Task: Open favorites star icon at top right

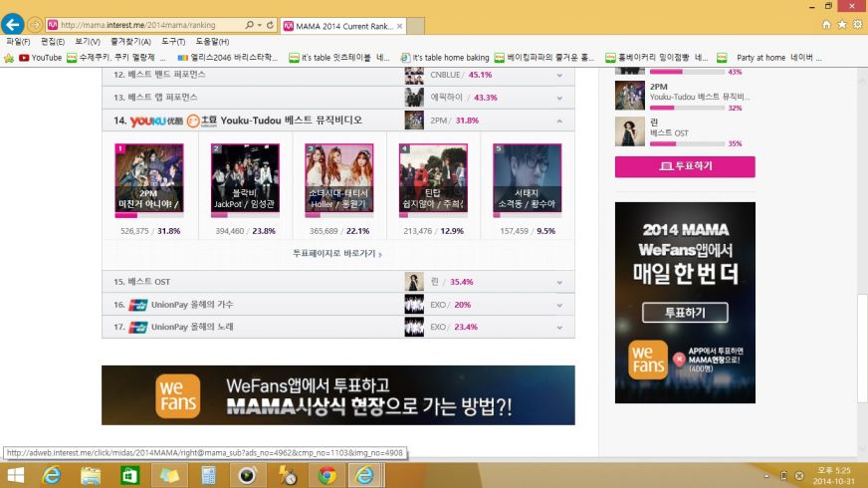Action: [842, 24]
